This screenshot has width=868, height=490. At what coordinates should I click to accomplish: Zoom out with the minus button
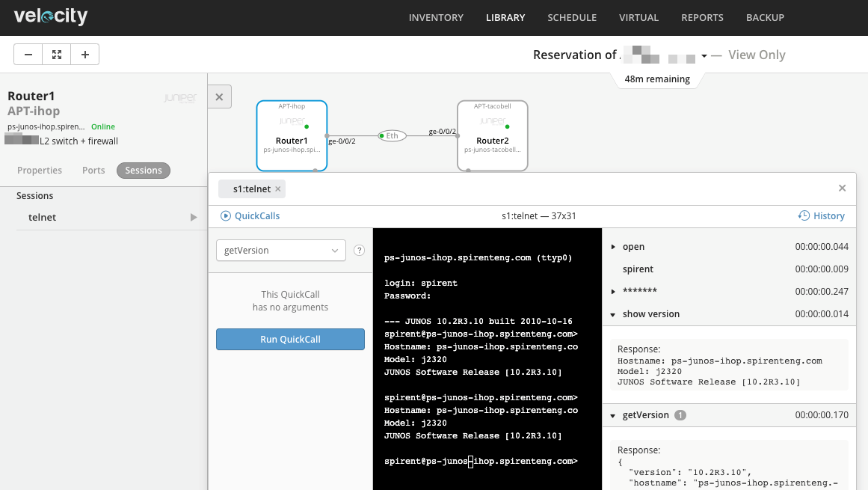(x=28, y=55)
